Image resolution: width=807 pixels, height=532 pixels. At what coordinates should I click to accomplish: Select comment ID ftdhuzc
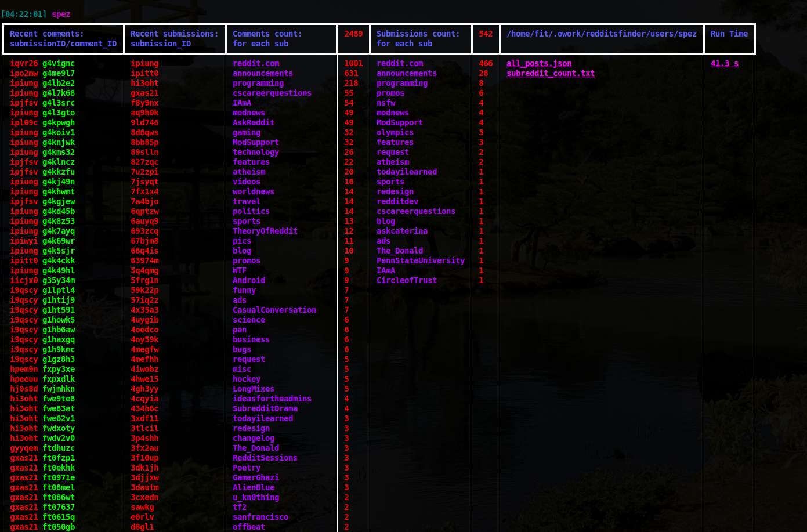59,448
